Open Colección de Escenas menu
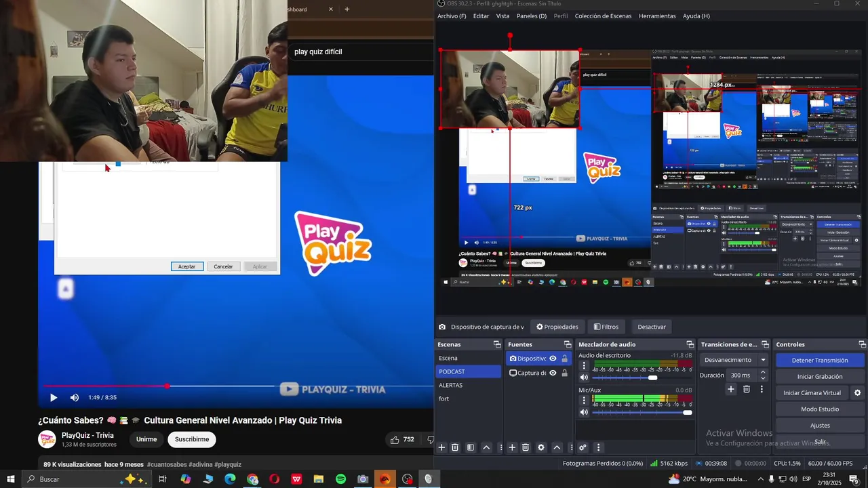This screenshot has height=488, width=868. pyautogui.click(x=603, y=16)
